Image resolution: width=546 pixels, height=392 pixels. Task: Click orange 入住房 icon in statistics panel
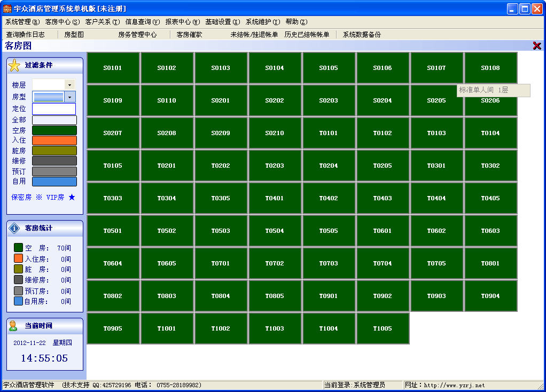(x=18, y=258)
